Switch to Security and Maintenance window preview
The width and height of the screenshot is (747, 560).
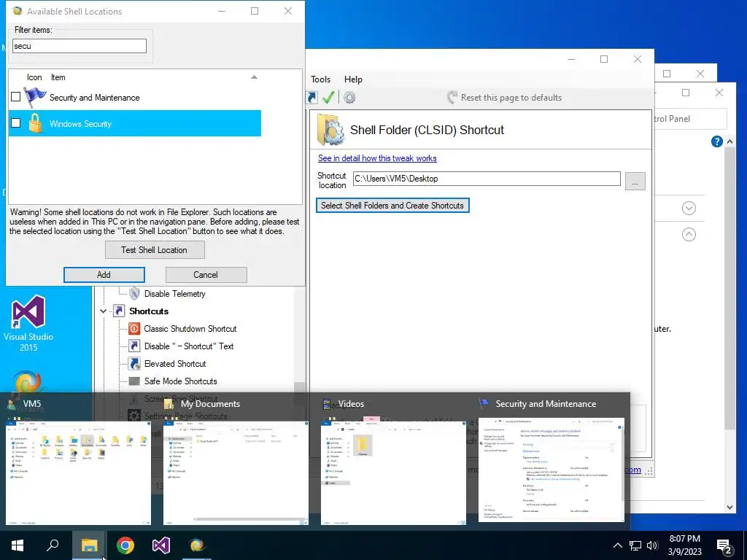551,470
